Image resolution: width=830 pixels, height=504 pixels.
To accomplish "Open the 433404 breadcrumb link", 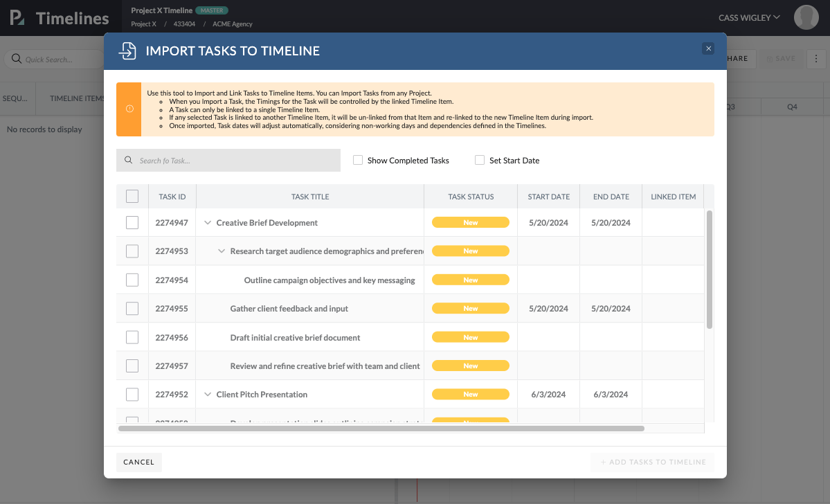I will (184, 24).
